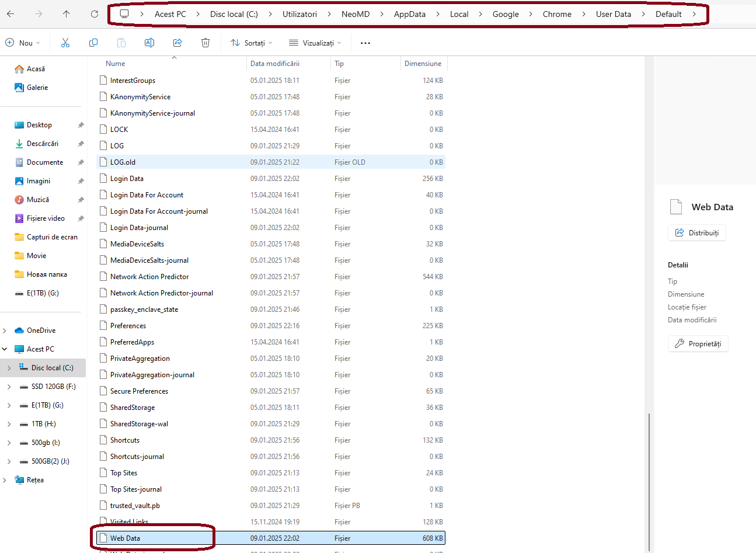This screenshot has height=553, width=756.
Task: Expand SSD 120GB (F:) drive node
Action: click(9, 387)
